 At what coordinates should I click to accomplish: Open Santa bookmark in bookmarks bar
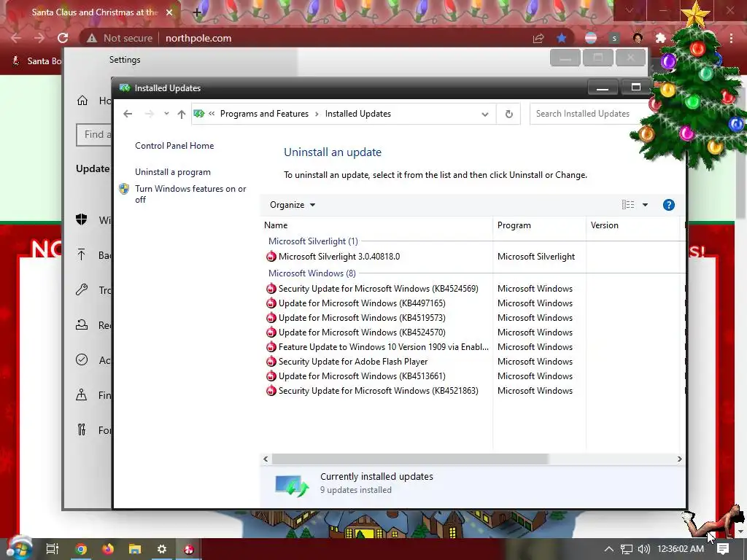[37, 61]
